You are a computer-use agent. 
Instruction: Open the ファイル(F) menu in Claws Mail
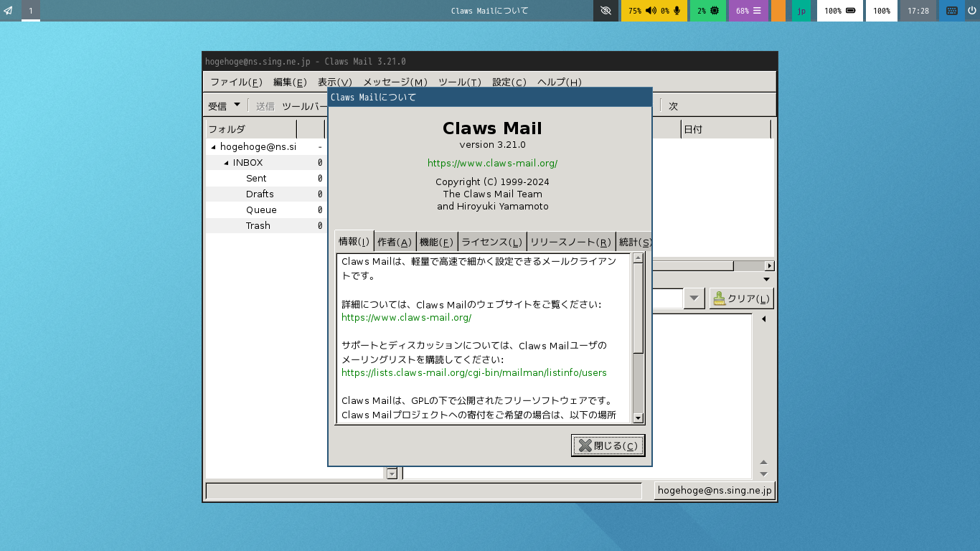[x=236, y=82]
